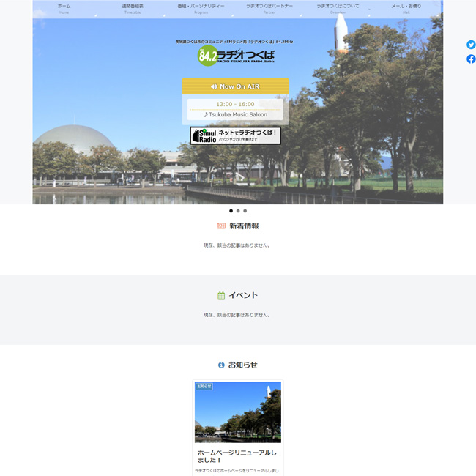Jump to the third slideshow dot
The height and width of the screenshot is (476, 476).
tap(245, 211)
